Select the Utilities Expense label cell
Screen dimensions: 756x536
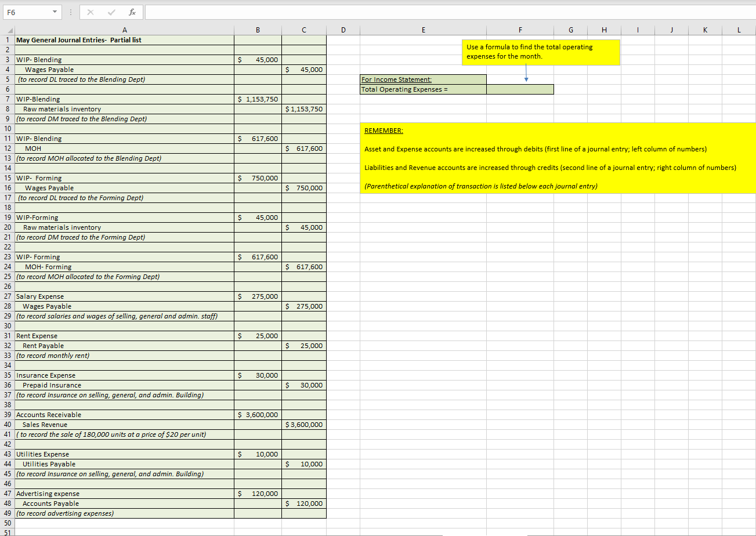pos(125,454)
